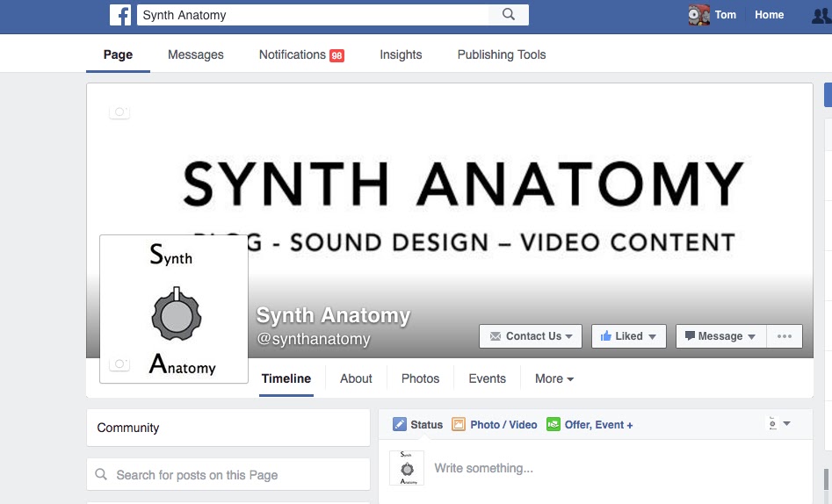Open the Events tab
Image resolution: width=832 pixels, height=504 pixels.
point(487,378)
